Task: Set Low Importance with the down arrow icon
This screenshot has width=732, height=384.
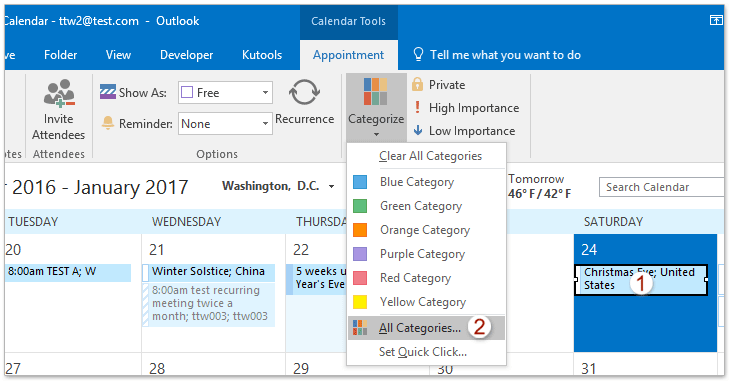Action: pos(418,130)
